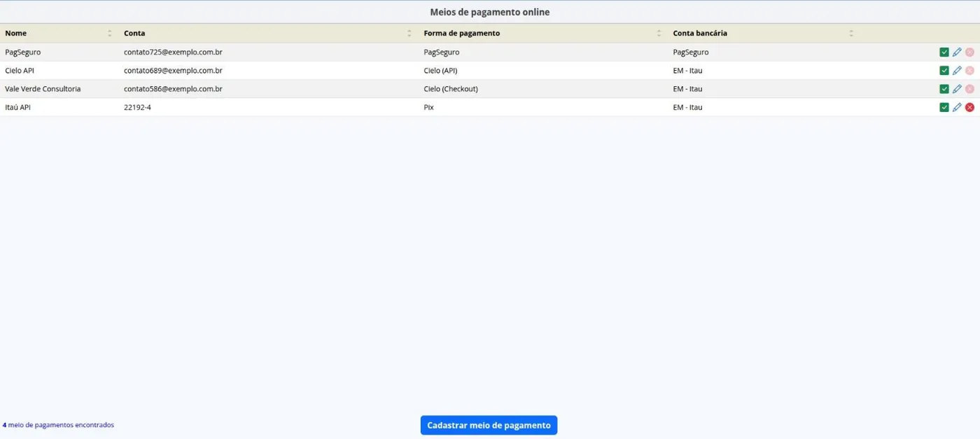The height and width of the screenshot is (439, 980).
Task: Toggle green check for Vale Verde Consultoria
Action: tap(944, 89)
